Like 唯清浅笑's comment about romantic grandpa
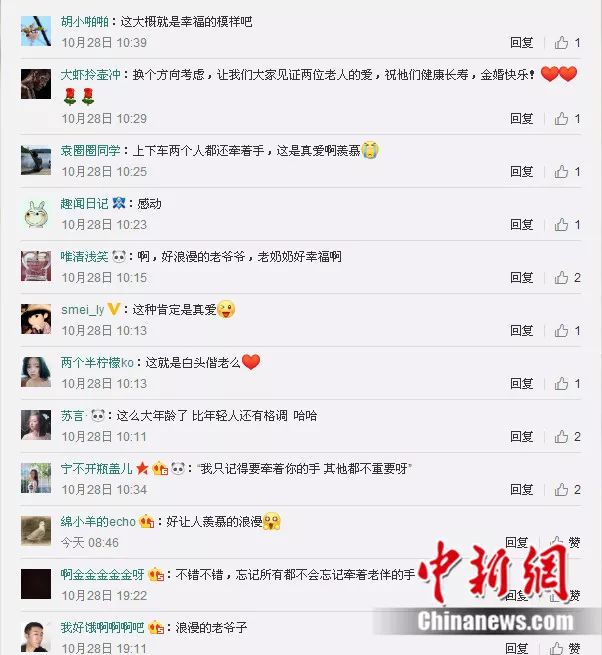602x655 pixels. point(561,278)
